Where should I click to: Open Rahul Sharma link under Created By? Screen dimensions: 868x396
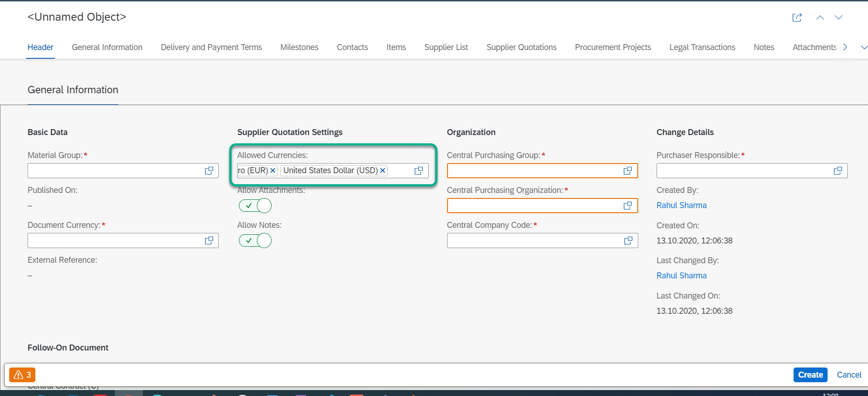pyautogui.click(x=681, y=205)
